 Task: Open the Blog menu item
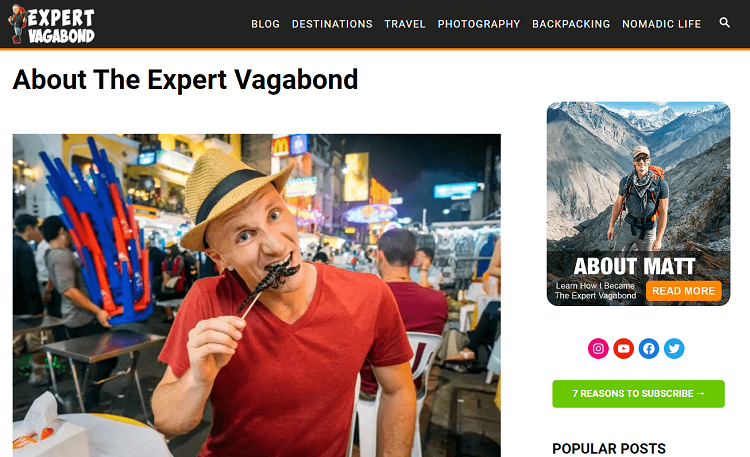coord(265,24)
